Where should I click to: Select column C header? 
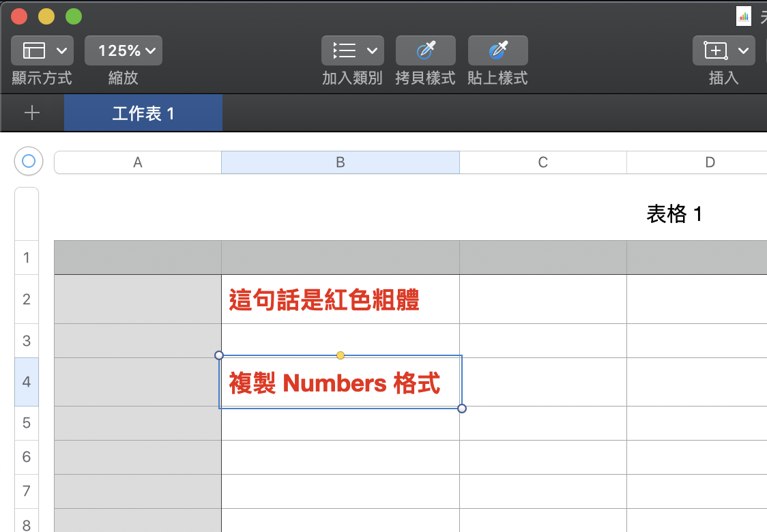(x=542, y=162)
